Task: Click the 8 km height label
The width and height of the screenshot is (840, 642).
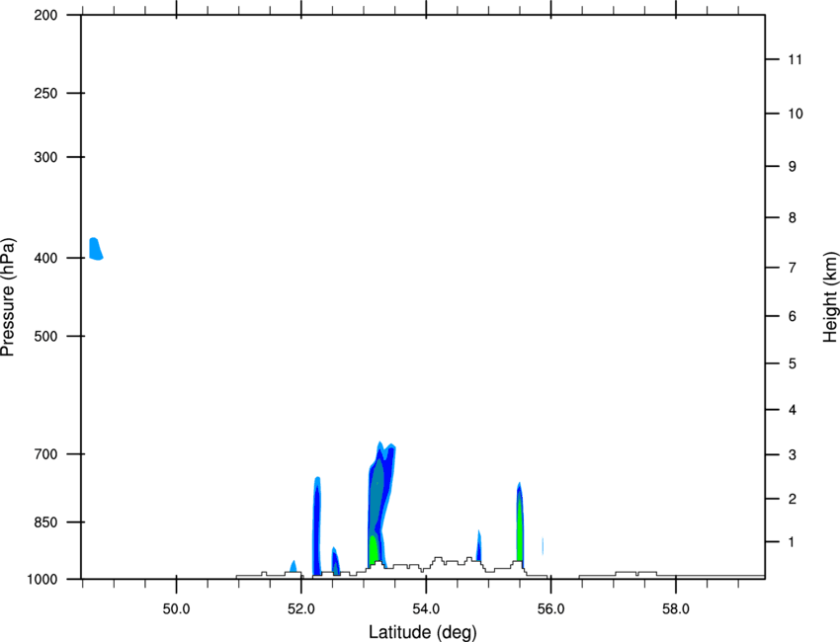Action: pos(792,217)
